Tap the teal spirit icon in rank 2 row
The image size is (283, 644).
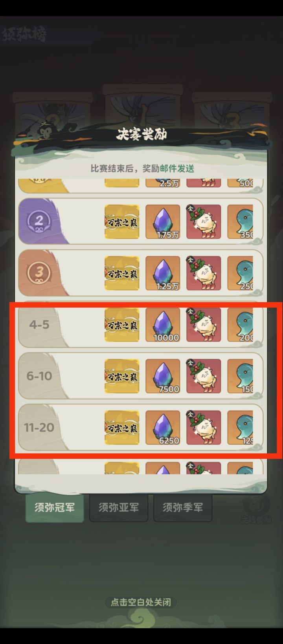pos(240,221)
